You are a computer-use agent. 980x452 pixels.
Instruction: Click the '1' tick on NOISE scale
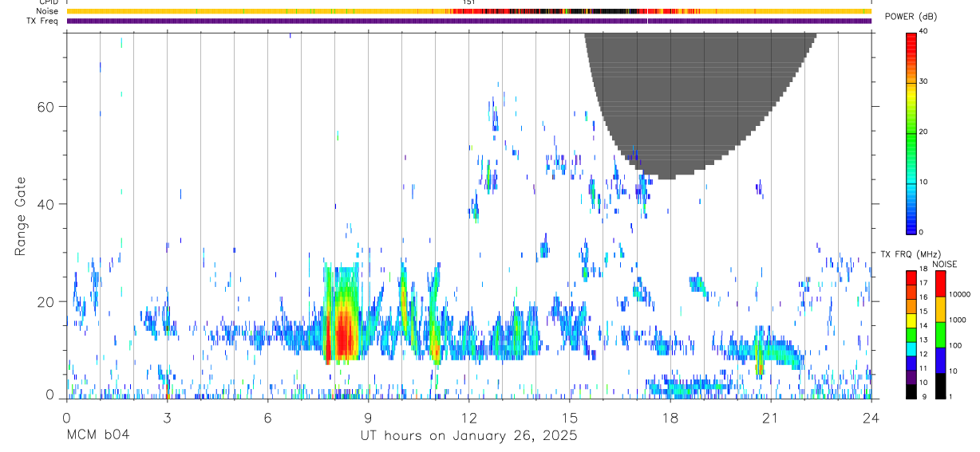(x=951, y=396)
